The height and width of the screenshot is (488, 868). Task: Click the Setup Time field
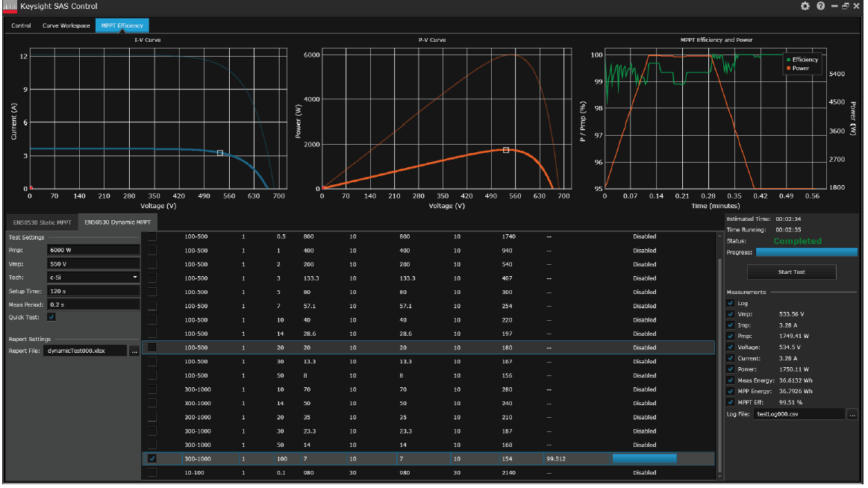[x=93, y=292]
